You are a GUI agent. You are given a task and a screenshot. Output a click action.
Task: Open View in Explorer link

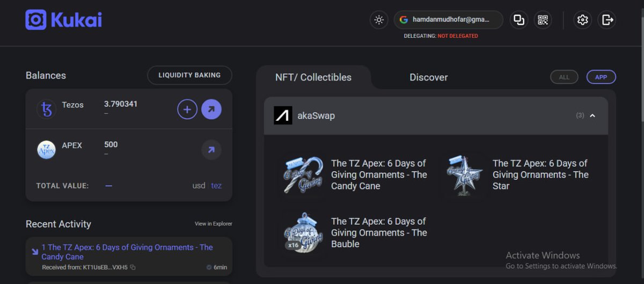214,224
